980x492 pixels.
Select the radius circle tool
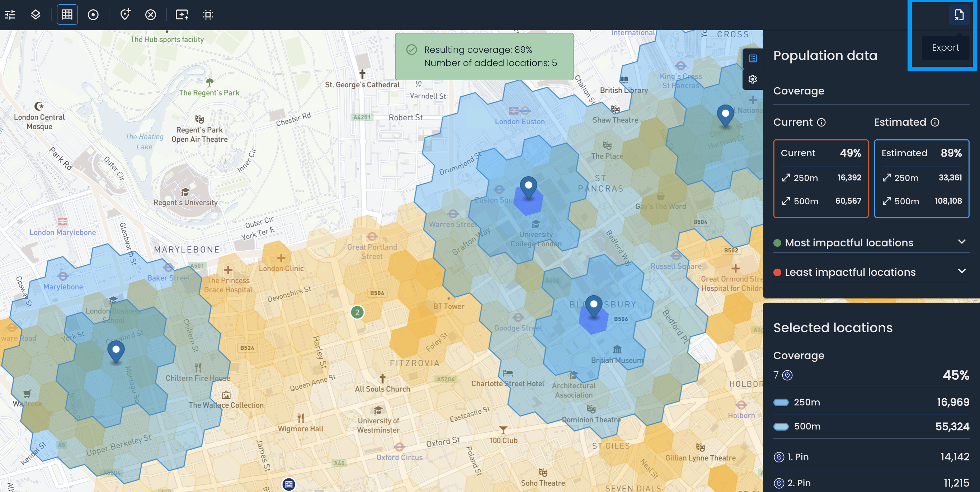pos(93,15)
